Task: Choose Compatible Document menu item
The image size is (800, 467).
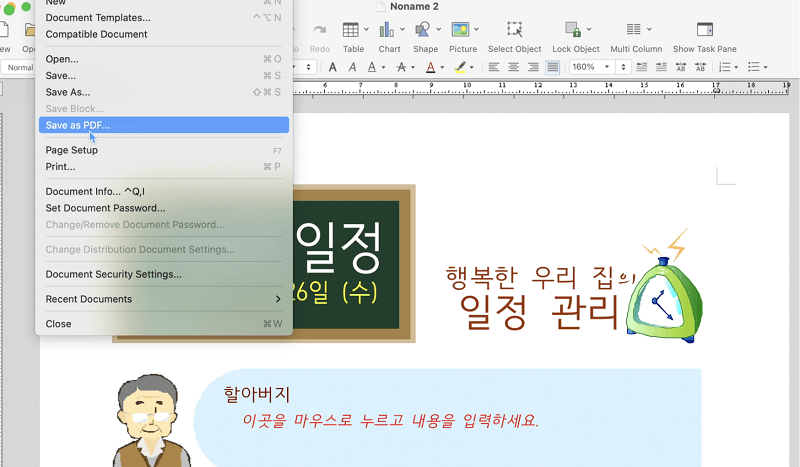Action: point(164,34)
